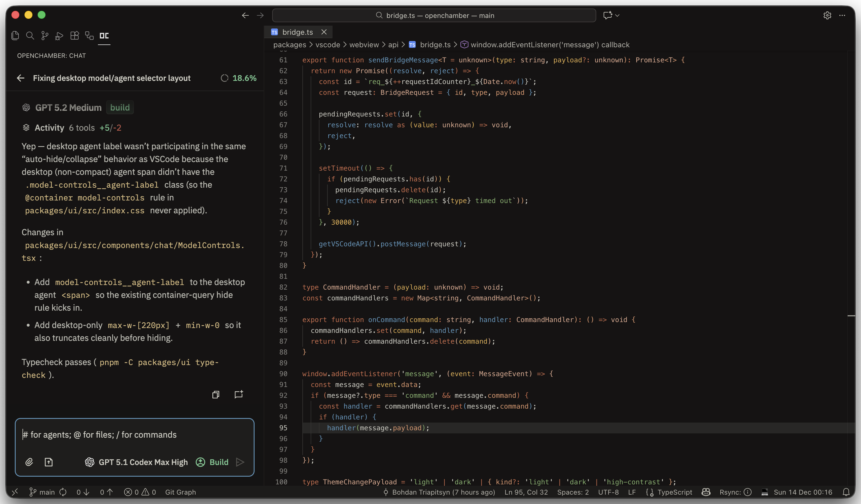Open the settings gear in title bar
Viewport: 861px width, 504px height.
[x=827, y=15]
